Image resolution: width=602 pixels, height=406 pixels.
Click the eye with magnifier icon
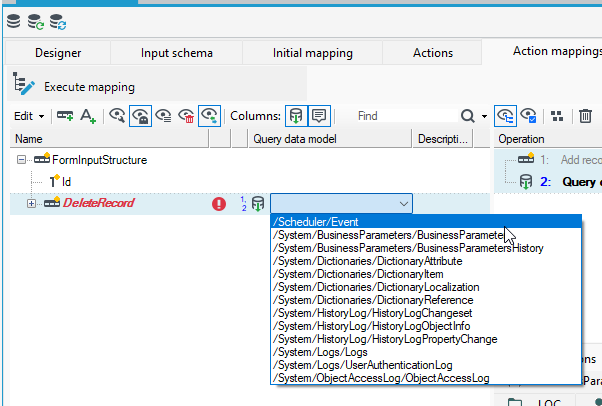[117, 116]
